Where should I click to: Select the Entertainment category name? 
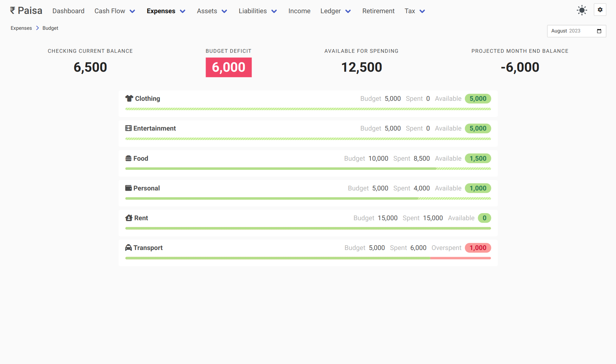click(155, 128)
